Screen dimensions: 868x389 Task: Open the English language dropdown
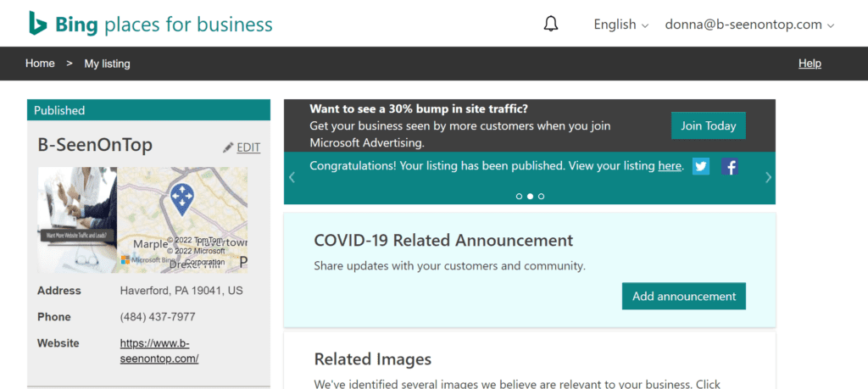tap(620, 25)
